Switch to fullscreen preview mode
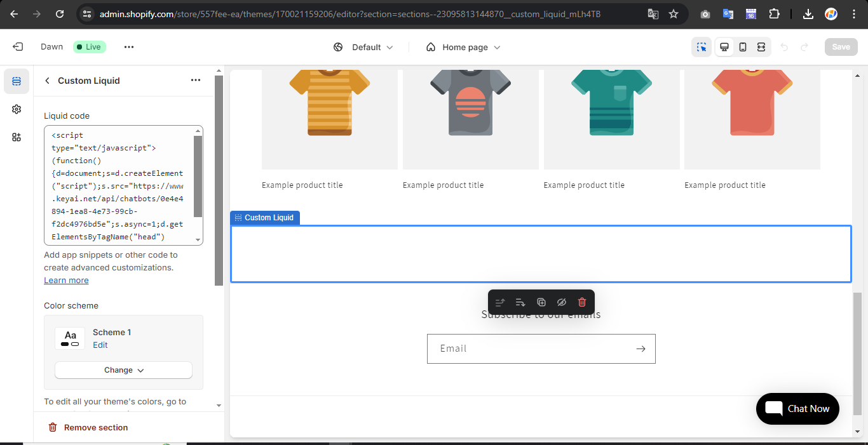This screenshot has height=445, width=868. (x=761, y=47)
